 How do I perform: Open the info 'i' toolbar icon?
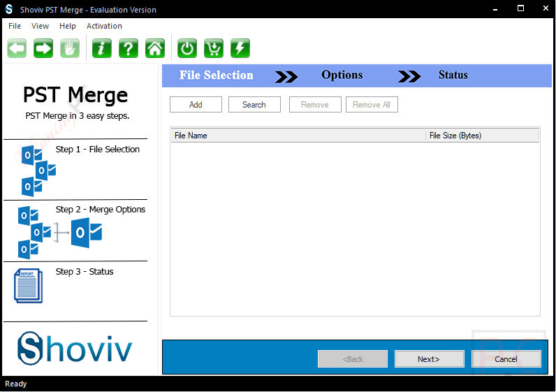[x=102, y=48]
